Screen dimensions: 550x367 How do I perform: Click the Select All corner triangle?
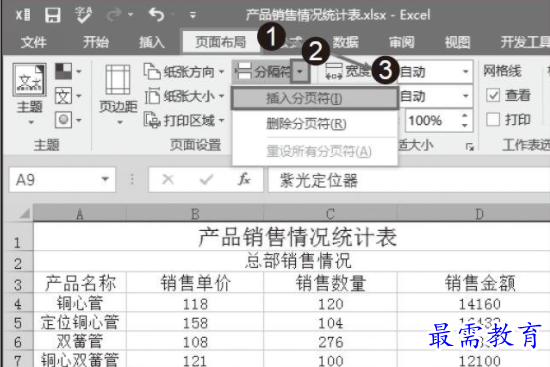coord(25,213)
